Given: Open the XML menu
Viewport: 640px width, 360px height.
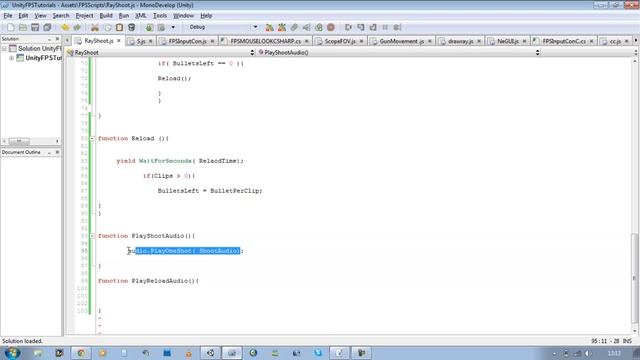Looking at the screenshot, I should [141, 16].
